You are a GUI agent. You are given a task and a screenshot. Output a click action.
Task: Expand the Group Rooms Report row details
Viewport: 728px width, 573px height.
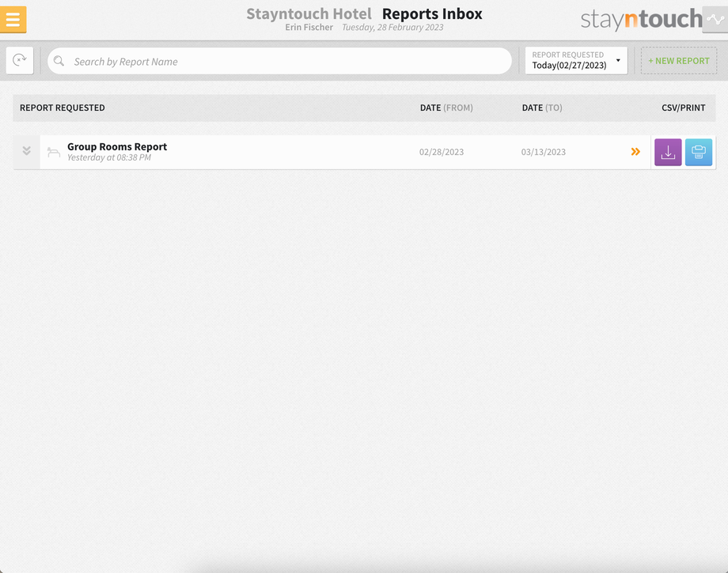pos(26,151)
